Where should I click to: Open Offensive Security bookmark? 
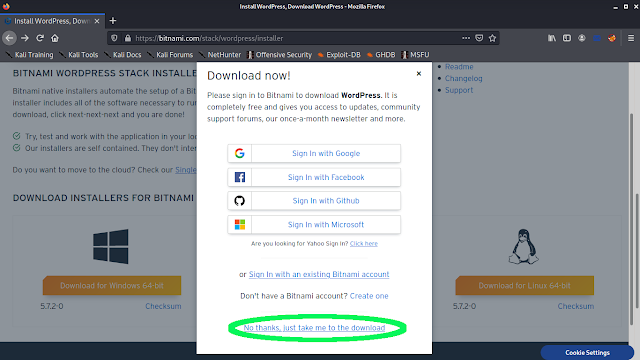click(x=280, y=55)
